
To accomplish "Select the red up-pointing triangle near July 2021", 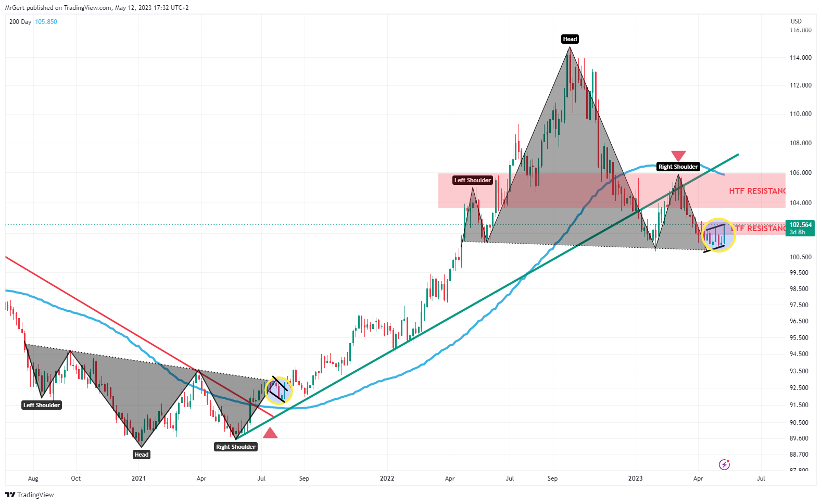I will click(270, 433).
